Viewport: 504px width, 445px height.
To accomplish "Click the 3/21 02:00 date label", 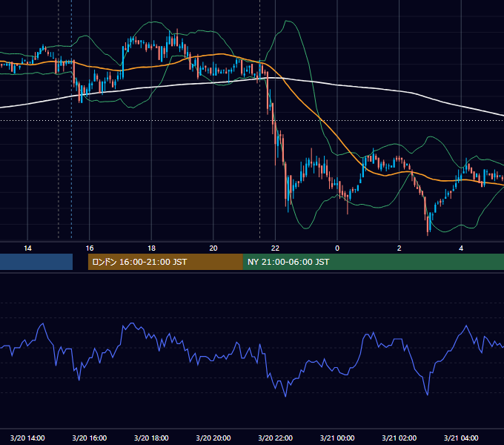I will (399, 438).
